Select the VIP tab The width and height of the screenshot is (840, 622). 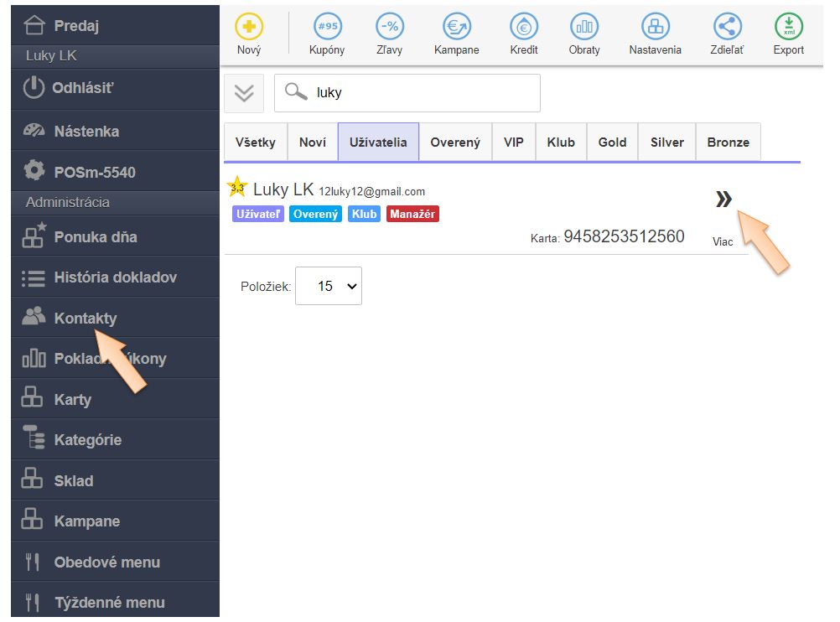pos(514,142)
